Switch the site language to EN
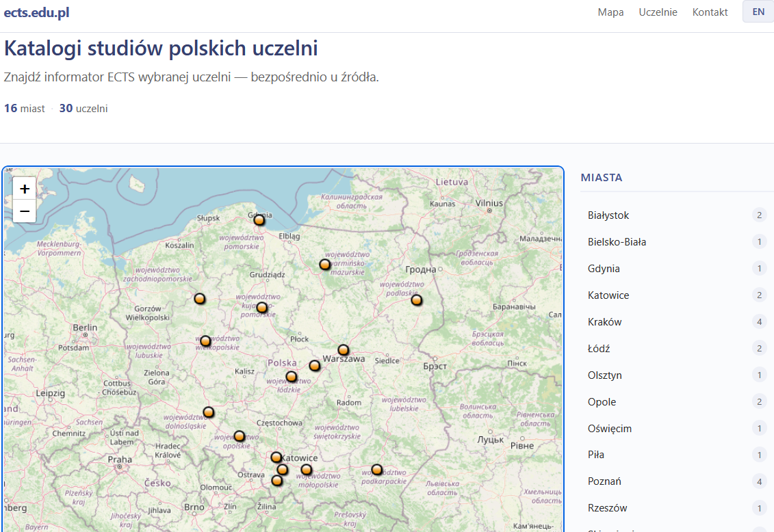The width and height of the screenshot is (774, 532). (758, 12)
